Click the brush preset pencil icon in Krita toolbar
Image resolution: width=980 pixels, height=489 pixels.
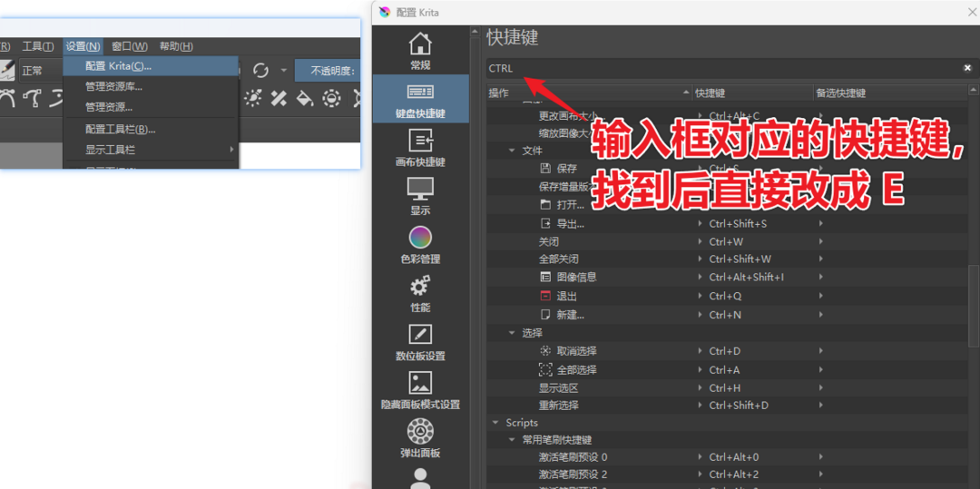(x=5, y=70)
